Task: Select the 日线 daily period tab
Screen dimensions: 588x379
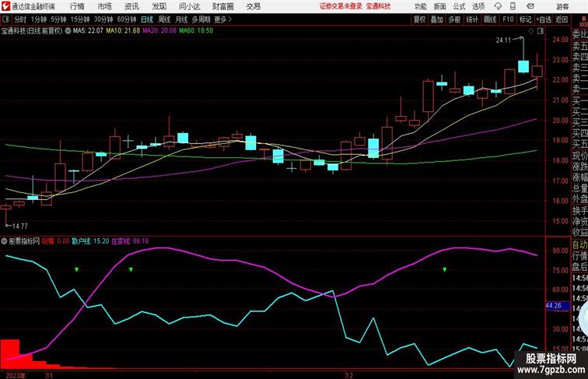Action: pos(147,19)
